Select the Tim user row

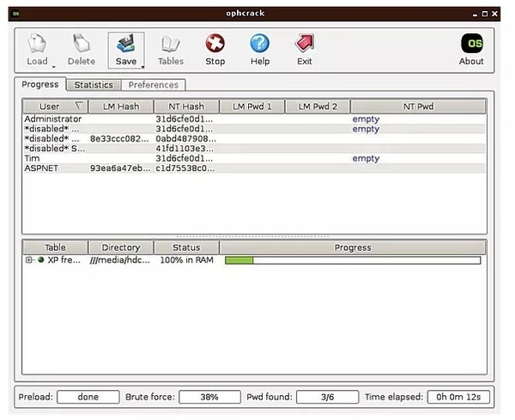point(254,158)
